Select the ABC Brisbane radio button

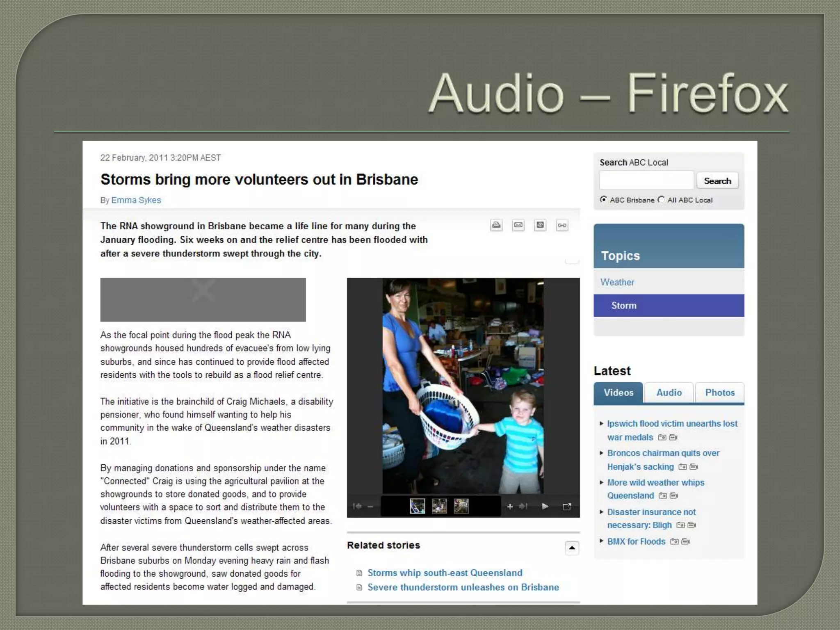click(x=603, y=199)
